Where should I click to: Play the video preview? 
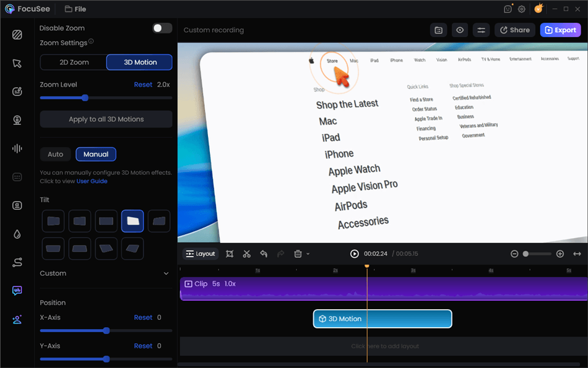pos(355,254)
